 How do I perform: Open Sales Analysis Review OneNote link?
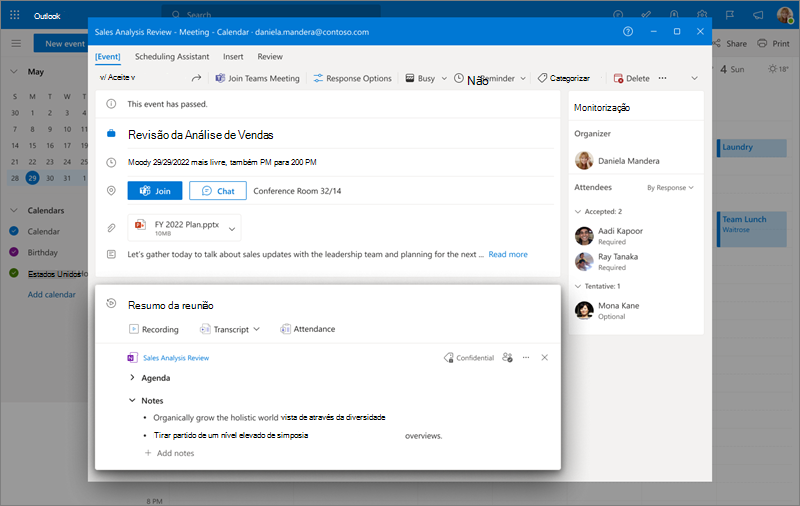tap(176, 358)
